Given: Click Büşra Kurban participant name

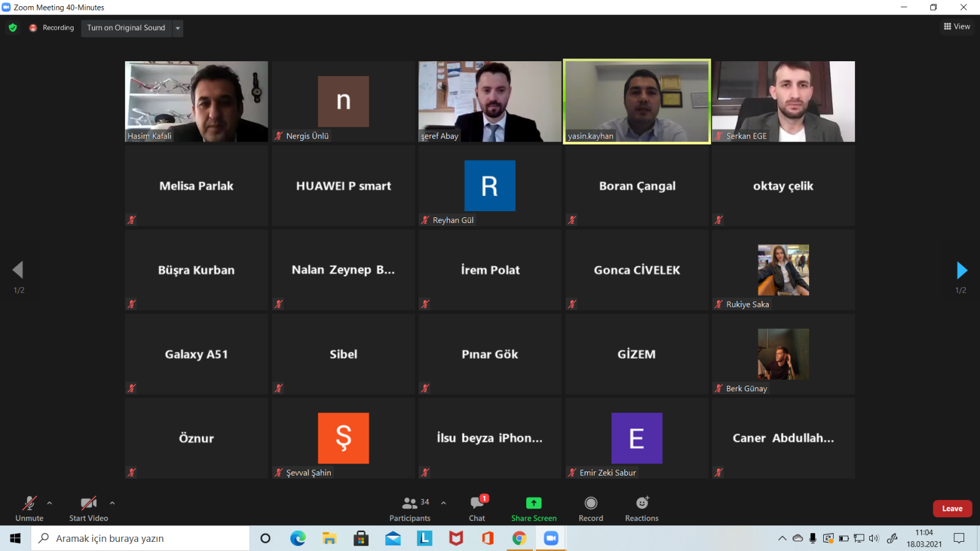Looking at the screenshot, I should (x=197, y=270).
